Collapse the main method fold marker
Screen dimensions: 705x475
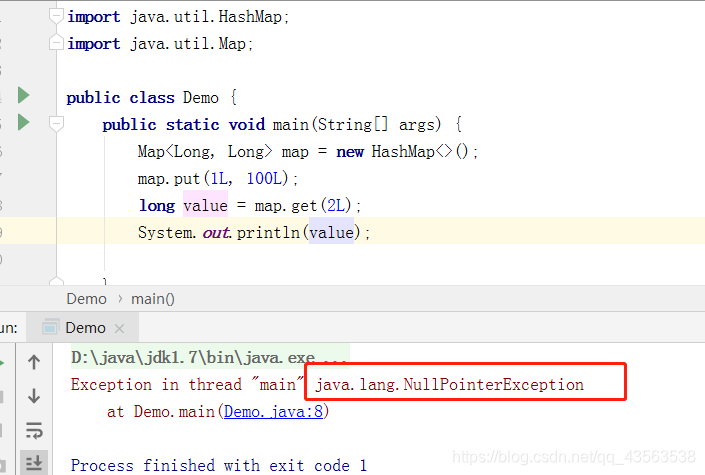coord(56,124)
